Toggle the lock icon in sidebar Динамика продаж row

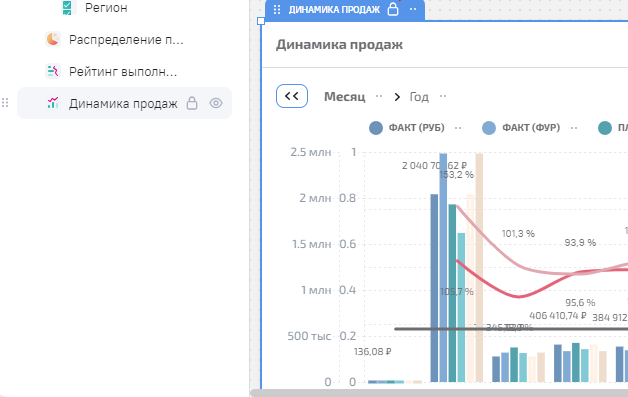point(192,103)
